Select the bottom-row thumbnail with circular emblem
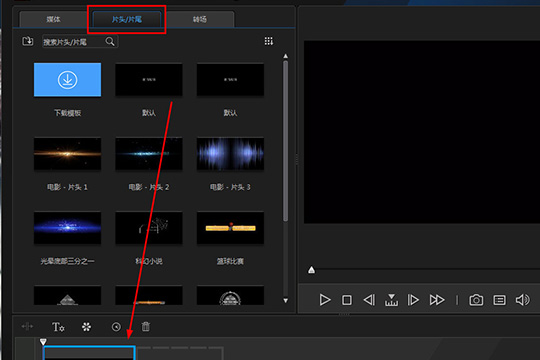This screenshot has width=540, height=360. pos(230,296)
